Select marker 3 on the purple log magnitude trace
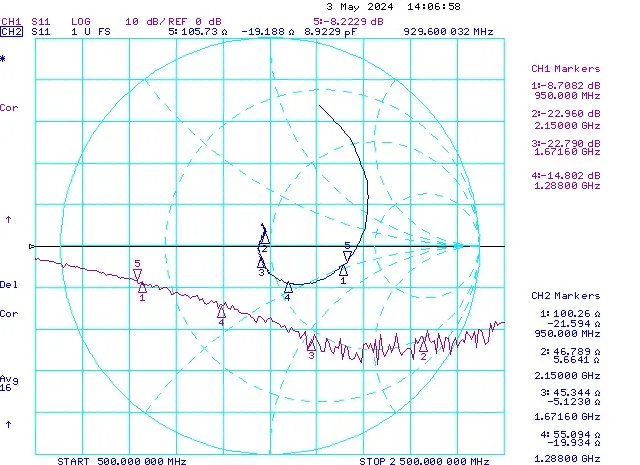Screen dimensions: 640x465 click(x=311, y=343)
